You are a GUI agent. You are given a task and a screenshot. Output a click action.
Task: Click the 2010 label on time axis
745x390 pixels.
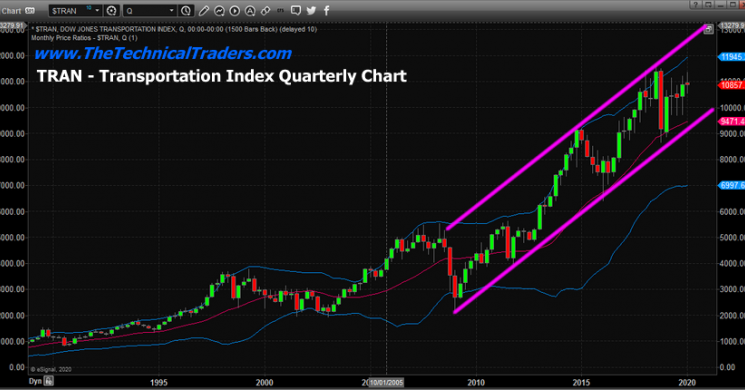coord(476,382)
